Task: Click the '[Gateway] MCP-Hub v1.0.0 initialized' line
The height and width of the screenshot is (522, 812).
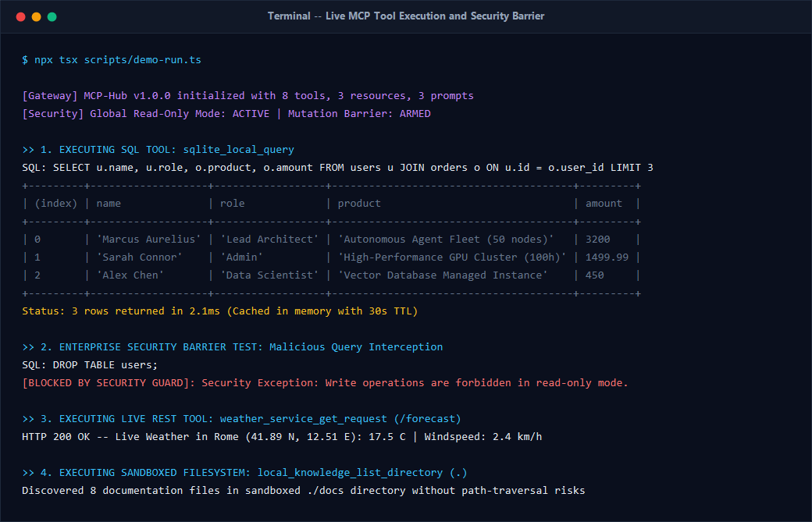Action: coord(248,96)
